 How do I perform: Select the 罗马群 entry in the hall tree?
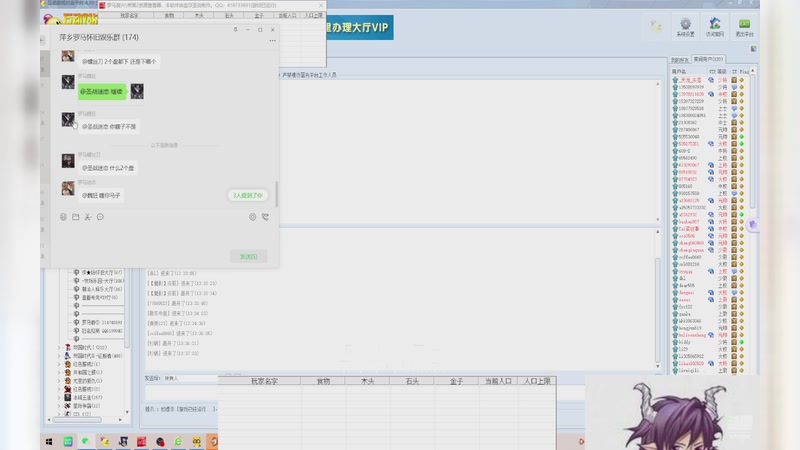102,322
